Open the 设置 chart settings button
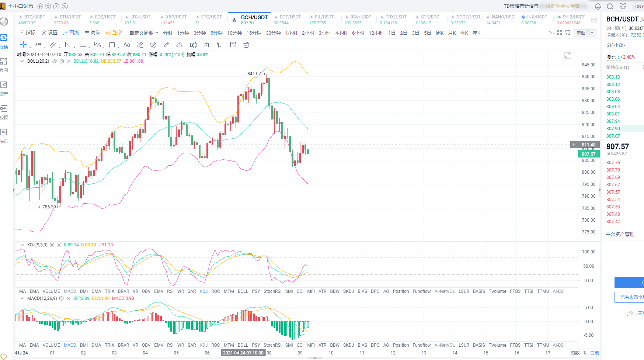This screenshot has width=644, height=360. pyautogui.click(x=50, y=33)
